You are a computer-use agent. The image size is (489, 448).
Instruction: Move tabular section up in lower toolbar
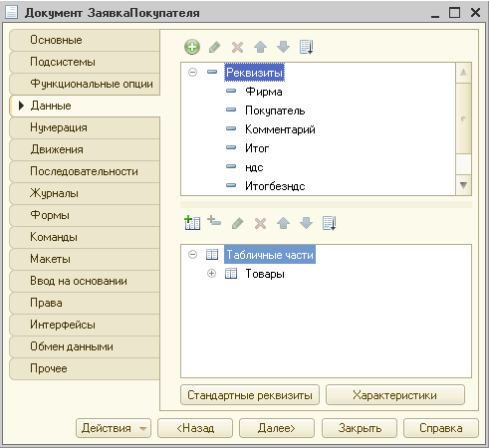coord(283,223)
